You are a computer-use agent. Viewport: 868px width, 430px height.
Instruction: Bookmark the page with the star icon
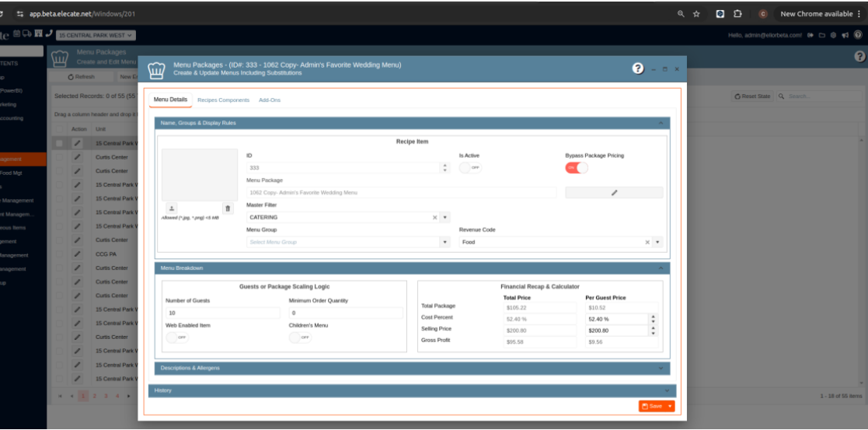click(696, 14)
